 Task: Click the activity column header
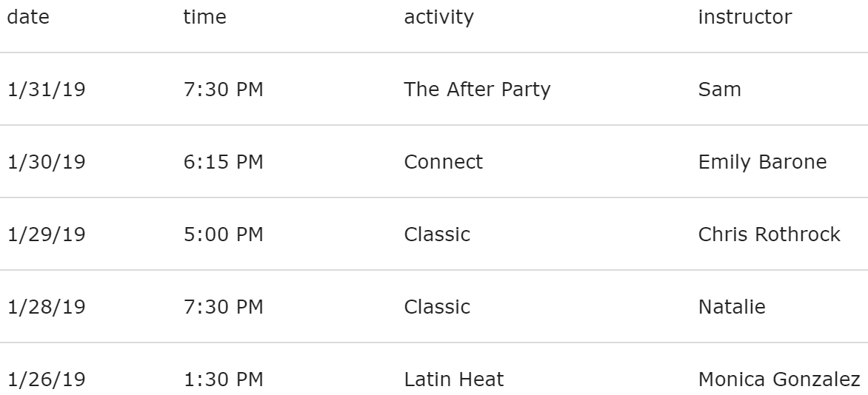click(438, 17)
